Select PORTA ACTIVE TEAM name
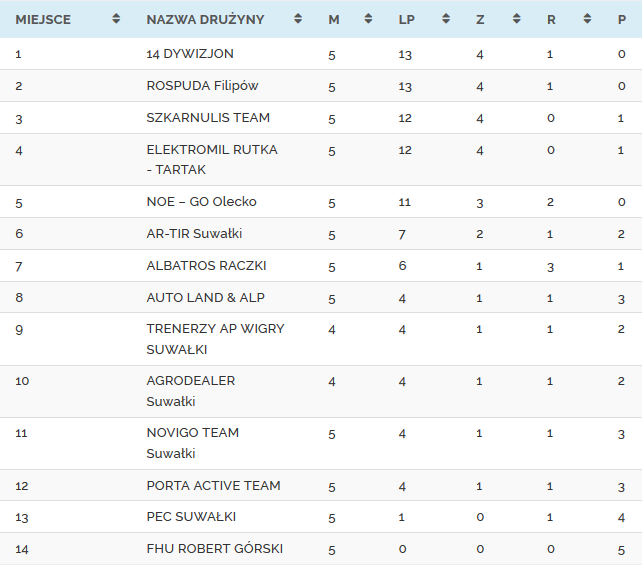Viewport: 642px width, 565px height. pyautogui.click(x=213, y=486)
